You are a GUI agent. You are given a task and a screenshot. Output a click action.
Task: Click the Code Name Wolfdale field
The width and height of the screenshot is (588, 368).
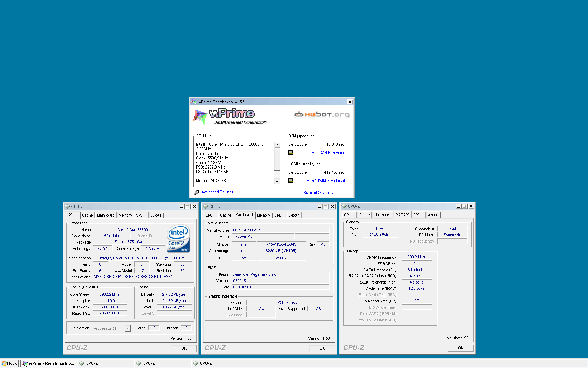[111, 236]
